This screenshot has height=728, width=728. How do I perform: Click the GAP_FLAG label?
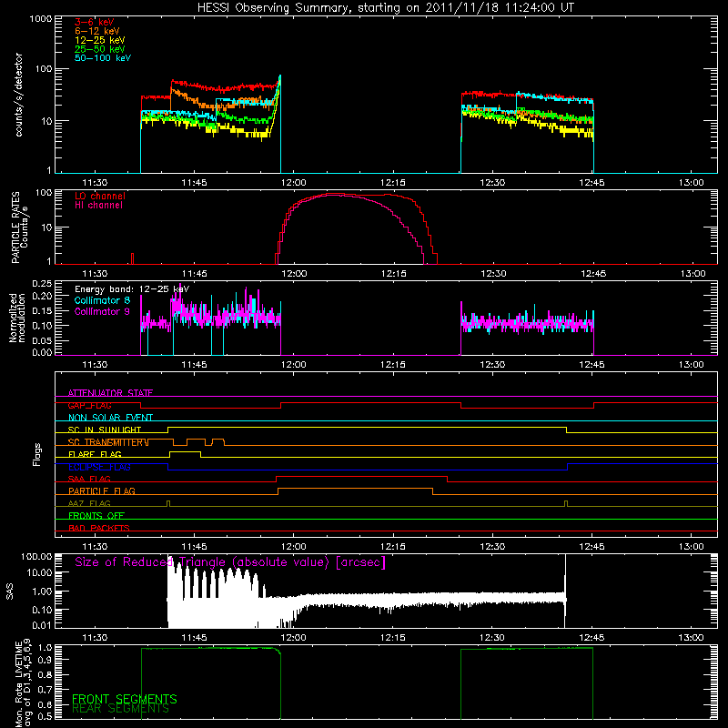click(x=89, y=405)
